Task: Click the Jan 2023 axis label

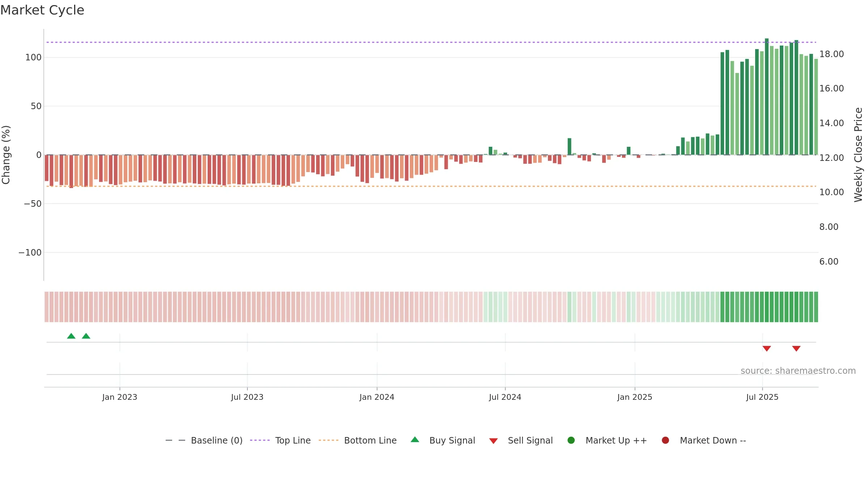Action: click(x=120, y=397)
